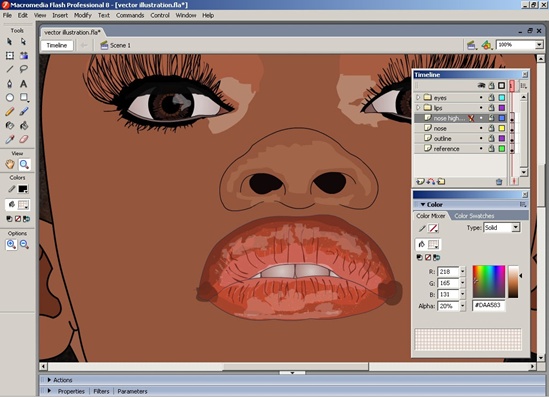Toggle visibility dot of eyes layer folder
Viewport: 549px width, 397px height.
pyautogui.click(x=481, y=98)
